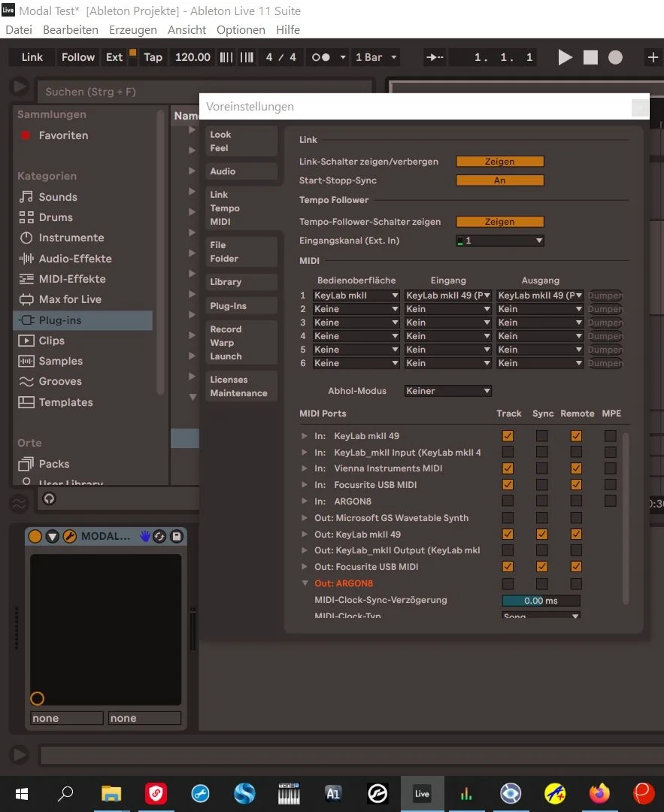Click the transport Play button
Viewport: 664px width, 812px height.
point(565,58)
